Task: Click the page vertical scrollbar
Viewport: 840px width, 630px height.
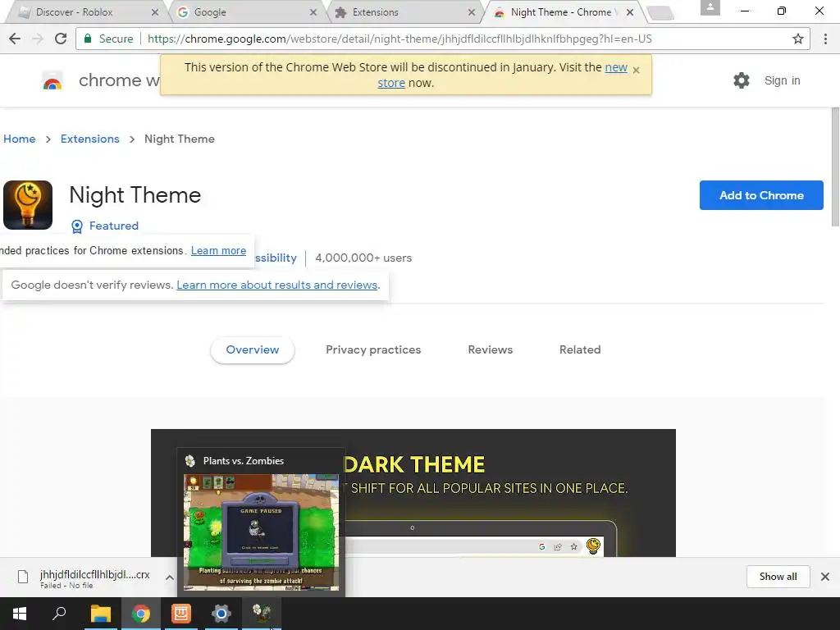Action: [x=834, y=167]
